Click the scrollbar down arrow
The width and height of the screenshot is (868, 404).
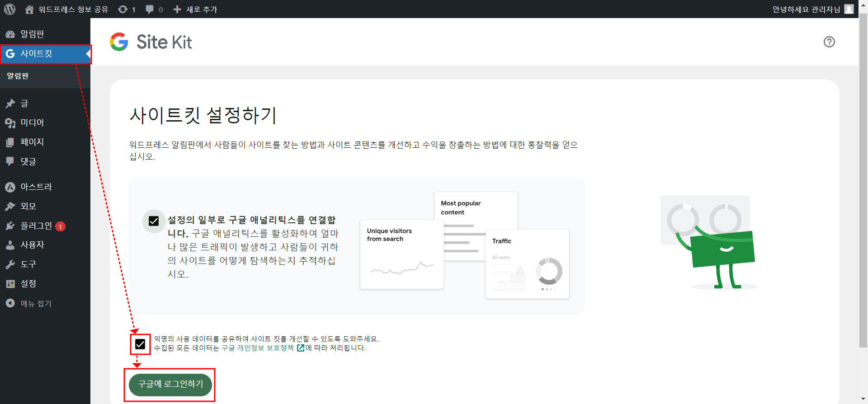pyautogui.click(x=863, y=399)
